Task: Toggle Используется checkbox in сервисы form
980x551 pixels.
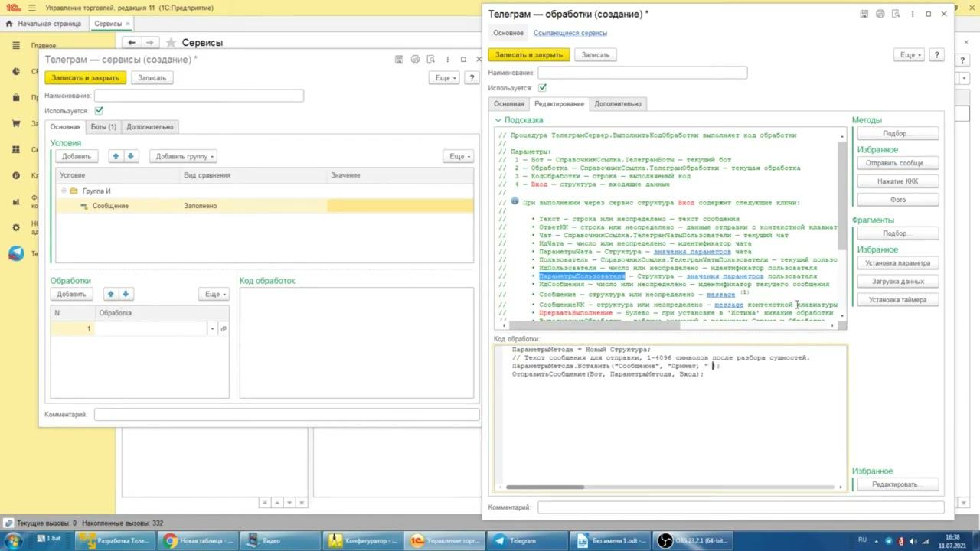Action: tap(99, 111)
